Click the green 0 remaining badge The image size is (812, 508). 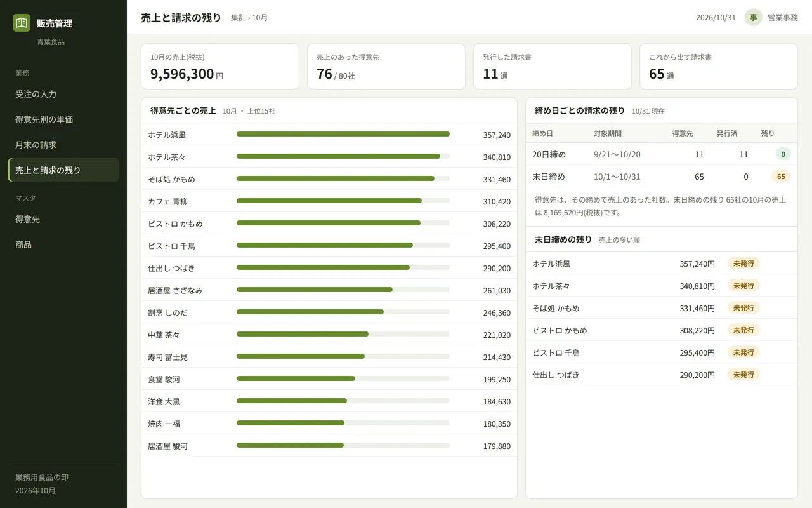pos(783,154)
